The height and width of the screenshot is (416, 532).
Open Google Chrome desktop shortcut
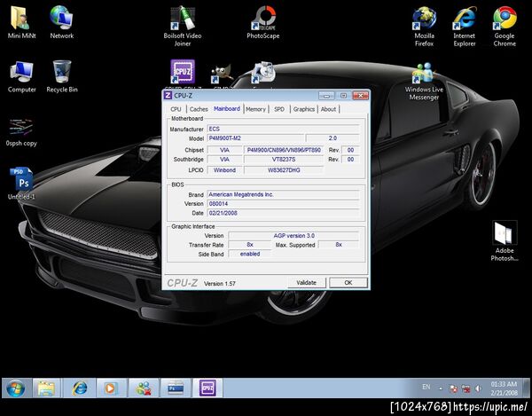pos(505,19)
